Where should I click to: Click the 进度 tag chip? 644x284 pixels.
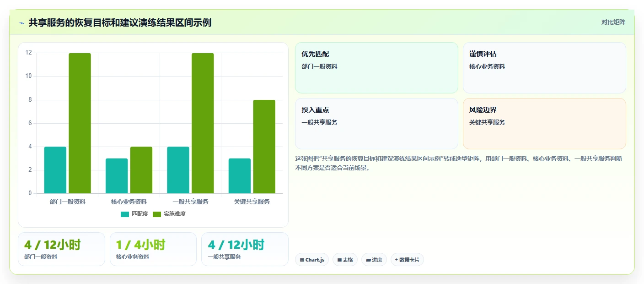(374, 260)
